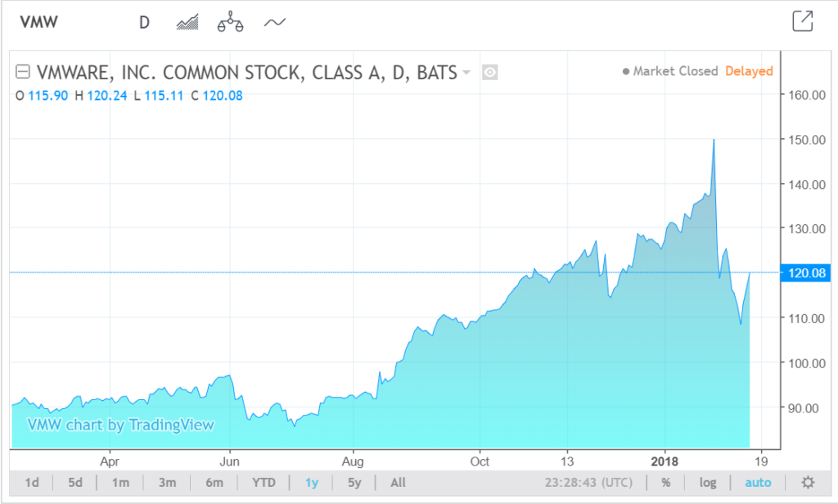Open chart in popup window icon
This screenshot has height=504, width=838.
coord(803,22)
